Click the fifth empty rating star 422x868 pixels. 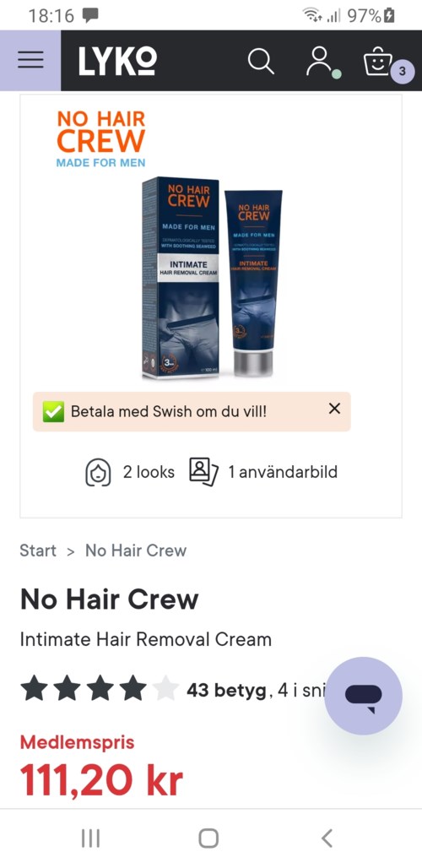(165, 690)
